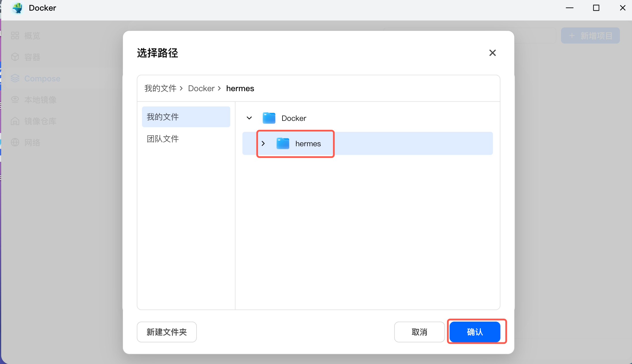
Task: Open 网络 network globe icon
Action: pyautogui.click(x=15, y=142)
